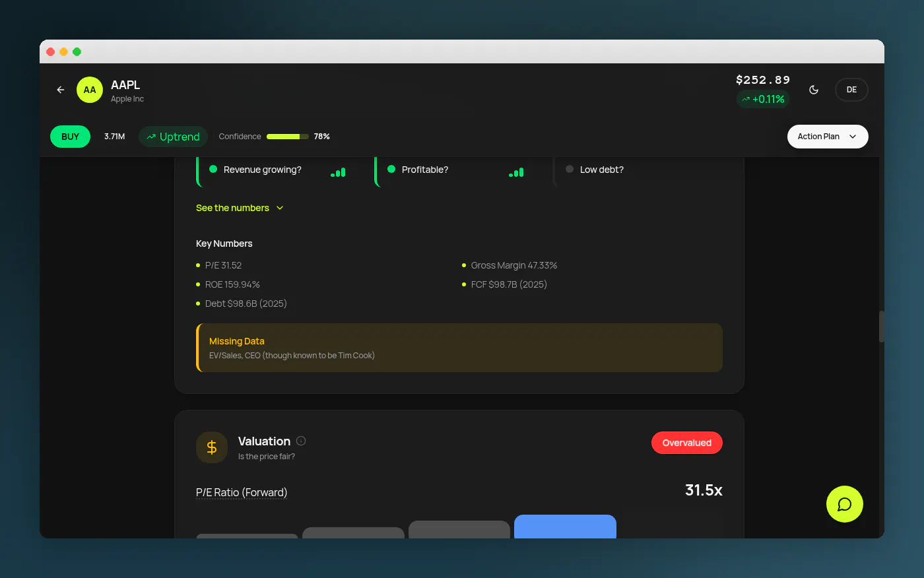Click the BUY signal badge

click(x=70, y=137)
